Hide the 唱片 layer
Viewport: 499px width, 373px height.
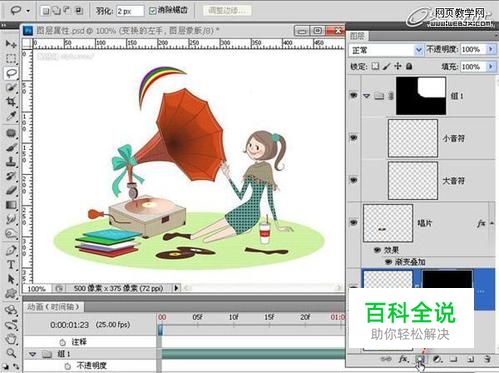click(x=353, y=222)
